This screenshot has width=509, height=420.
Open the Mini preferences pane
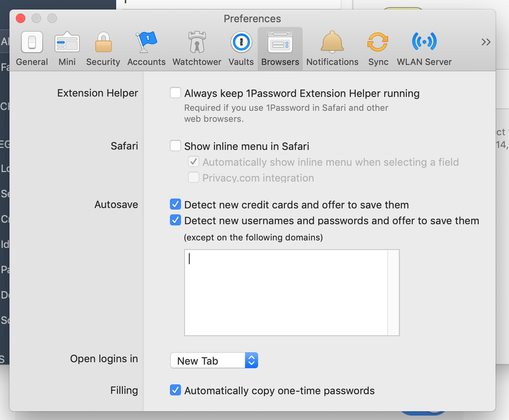click(x=67, y=49)
